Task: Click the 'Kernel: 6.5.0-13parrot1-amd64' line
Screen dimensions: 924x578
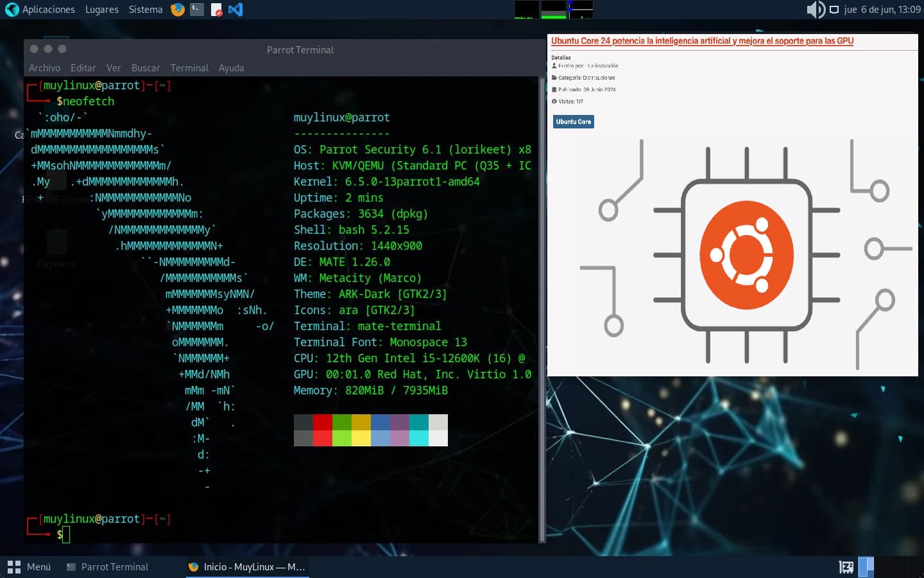Action: [387, 182]
